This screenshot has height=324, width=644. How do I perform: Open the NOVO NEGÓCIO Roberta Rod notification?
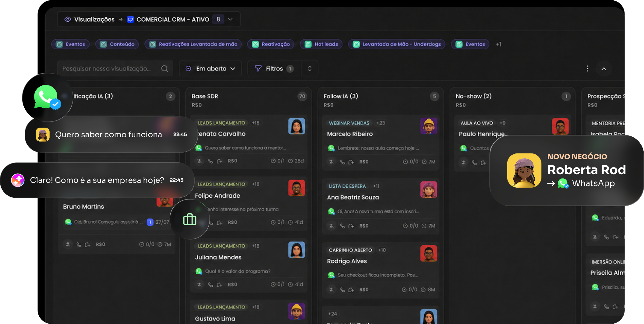click(x=567, y=170)
